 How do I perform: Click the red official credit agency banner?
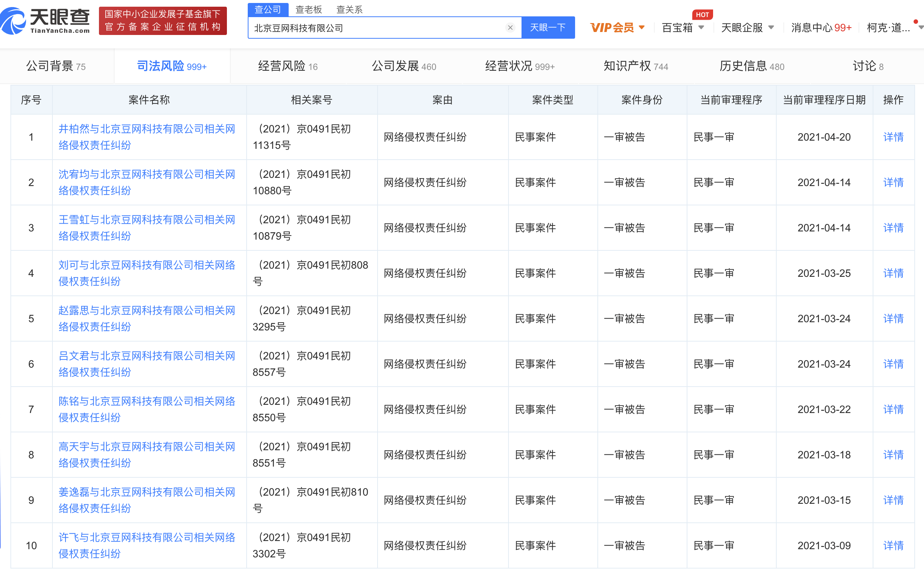click(163, 21)
